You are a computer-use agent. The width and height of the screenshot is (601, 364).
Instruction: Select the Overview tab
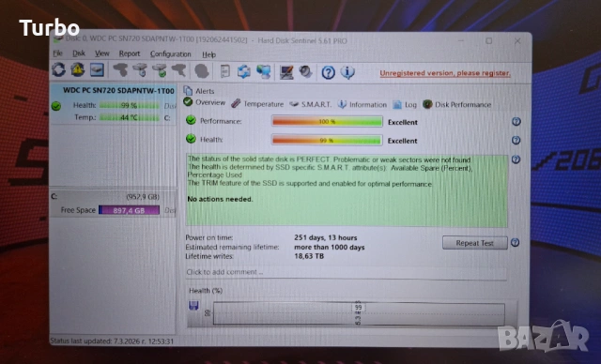205,102
